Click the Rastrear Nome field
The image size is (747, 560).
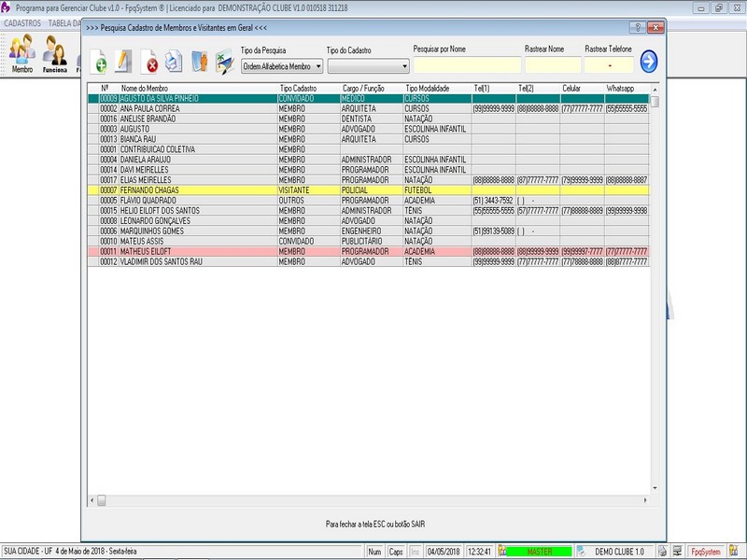(553, 65)
